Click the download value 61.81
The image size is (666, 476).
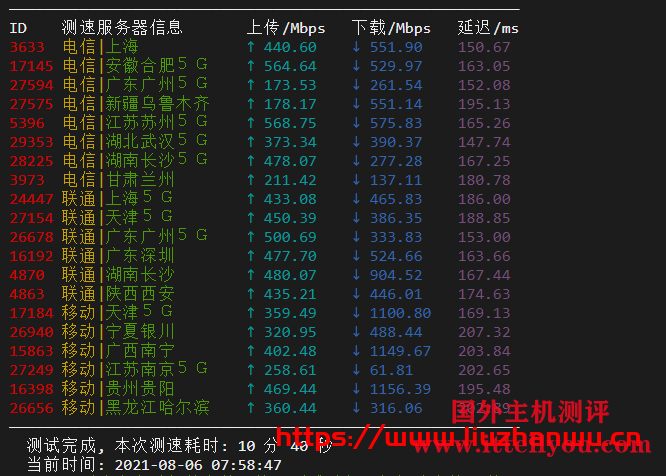tap(391, 370)
